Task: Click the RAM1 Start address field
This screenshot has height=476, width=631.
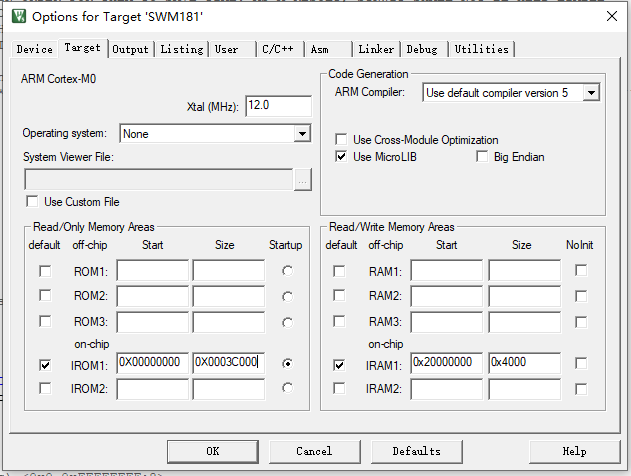Action: pos(446,270)
